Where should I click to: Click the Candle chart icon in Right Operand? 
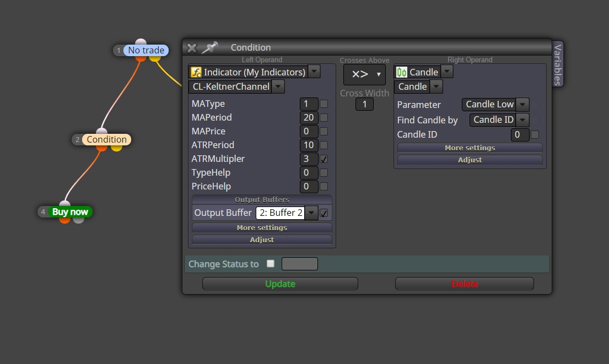tap(402, 72)
